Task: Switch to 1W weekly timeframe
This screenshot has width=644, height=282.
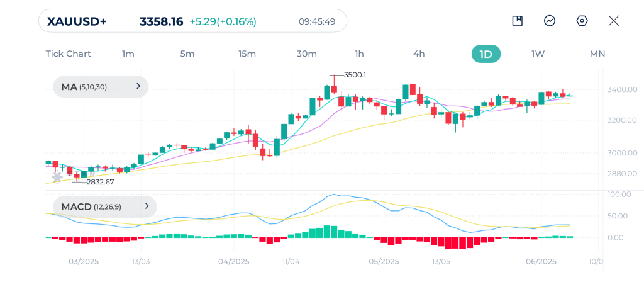Action: pyautogui.click(x=538, y=54)
